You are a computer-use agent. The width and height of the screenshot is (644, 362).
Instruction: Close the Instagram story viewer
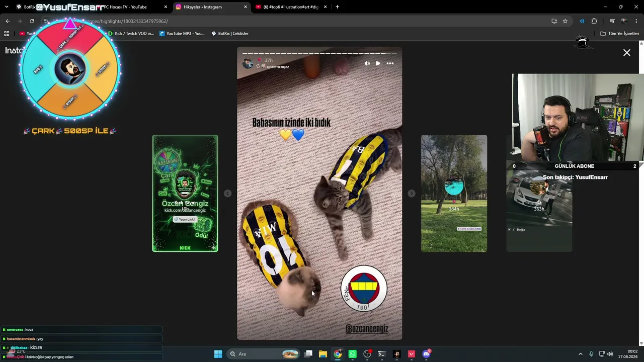[627, 53]
